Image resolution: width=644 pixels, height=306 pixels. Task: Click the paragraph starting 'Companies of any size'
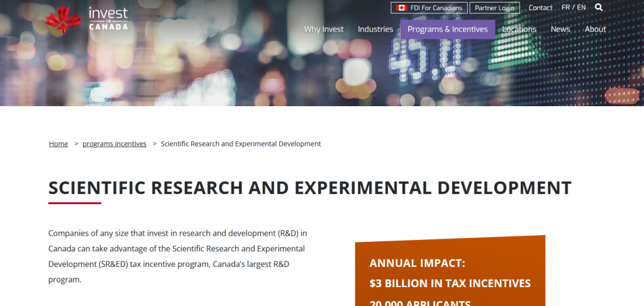[177, 256]
